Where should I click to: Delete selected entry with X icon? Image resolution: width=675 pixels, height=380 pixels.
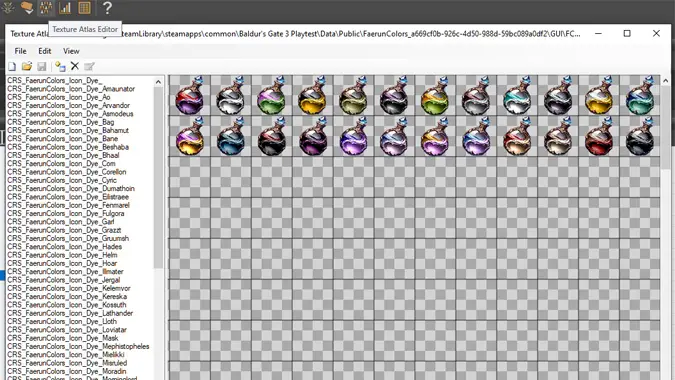75,66
